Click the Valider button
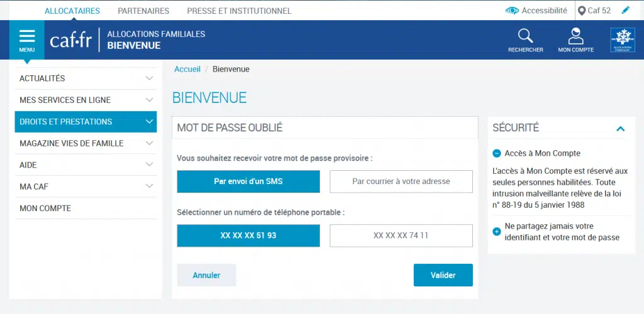The height and width of the screenshot is (314, 644). point(443,275)
